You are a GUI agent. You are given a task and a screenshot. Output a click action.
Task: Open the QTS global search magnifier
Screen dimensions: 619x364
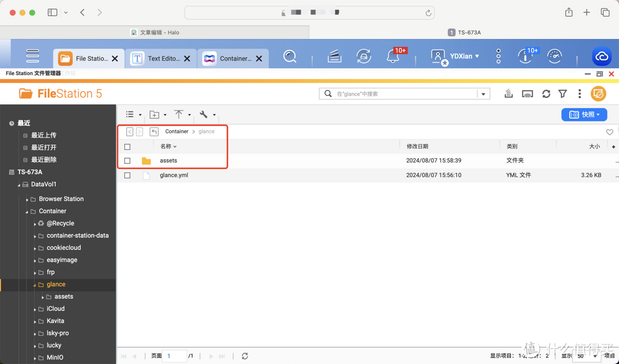pyautogui.click(x=290, y=56)
